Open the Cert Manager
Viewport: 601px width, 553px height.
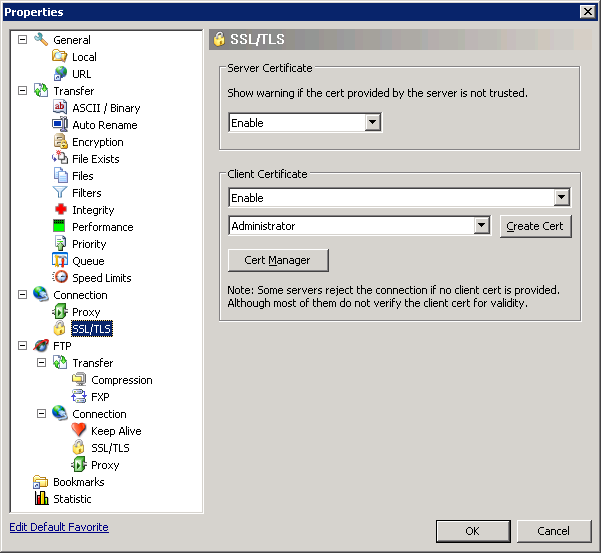278,260
